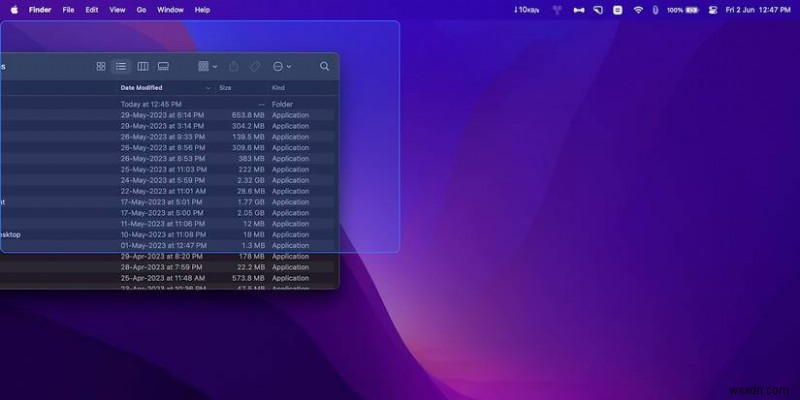Image resolution: width=800 pixels, height=400 pixels.
Task: Select row dated 26-May-2023 at 8:56 PM
Action: (168, 147)
